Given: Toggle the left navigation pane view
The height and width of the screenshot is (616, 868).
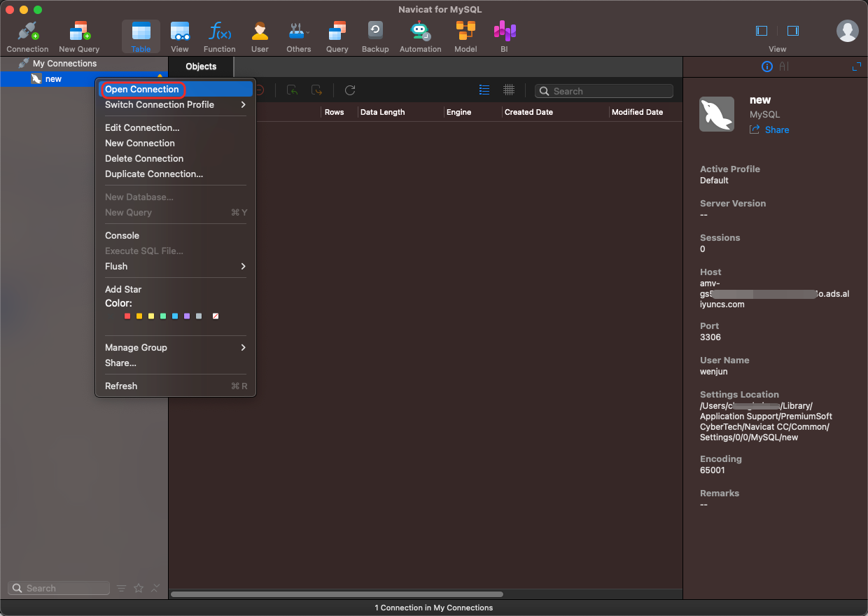Looking at the screenshot, I should [762, 31].
